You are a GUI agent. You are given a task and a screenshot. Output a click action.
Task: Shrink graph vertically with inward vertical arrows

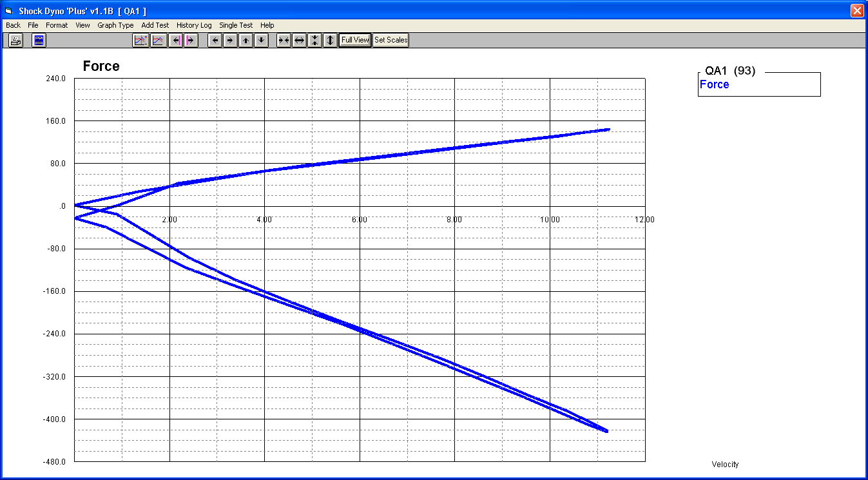point(314,40)
